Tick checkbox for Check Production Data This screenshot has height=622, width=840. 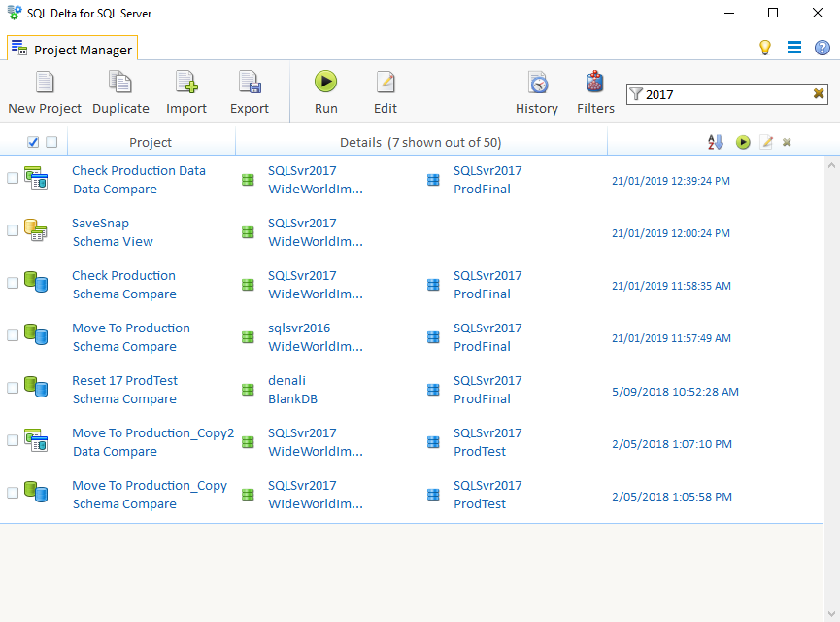(13, 178)
